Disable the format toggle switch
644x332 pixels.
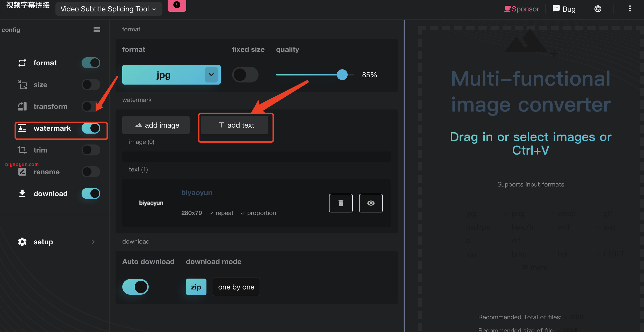coord(91,63)
